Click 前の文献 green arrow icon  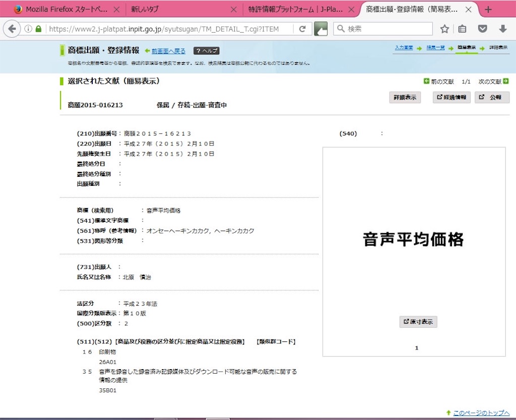tap(426, 81)
